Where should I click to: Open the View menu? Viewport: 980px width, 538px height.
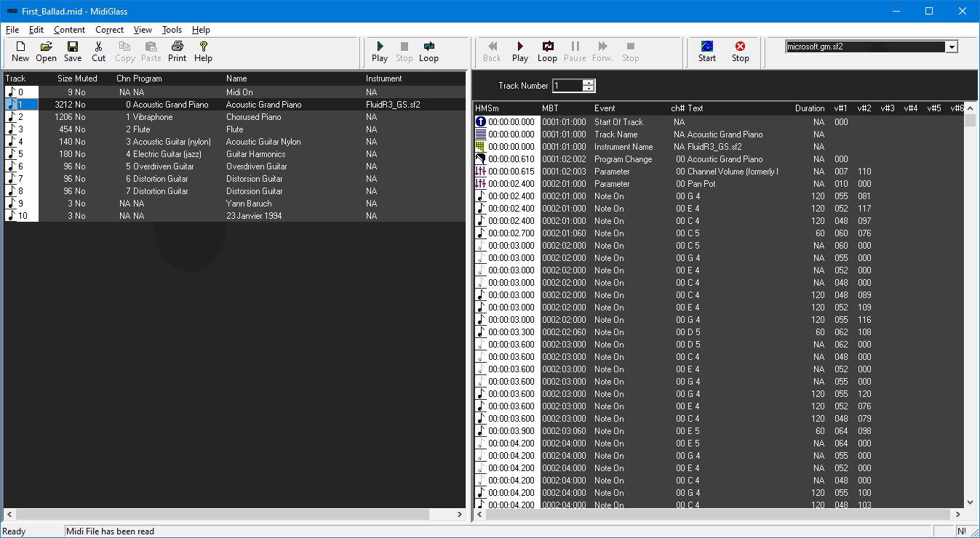coord(143,30)
